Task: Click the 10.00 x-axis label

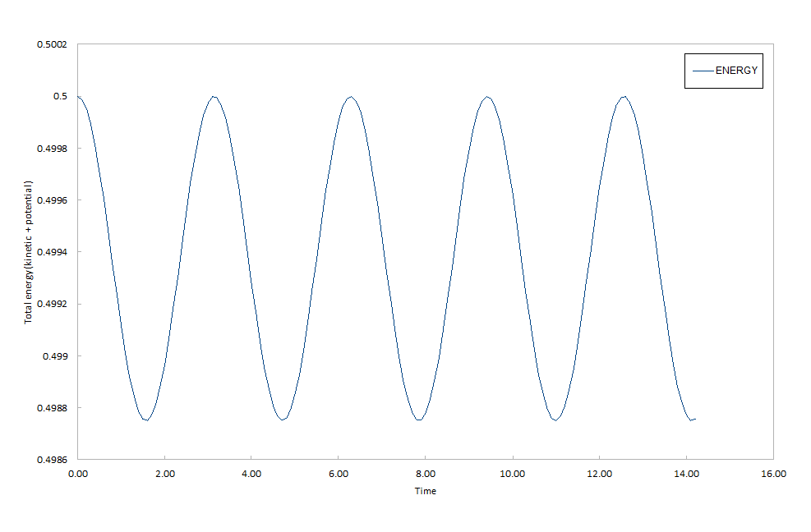Action: [513, 474]
